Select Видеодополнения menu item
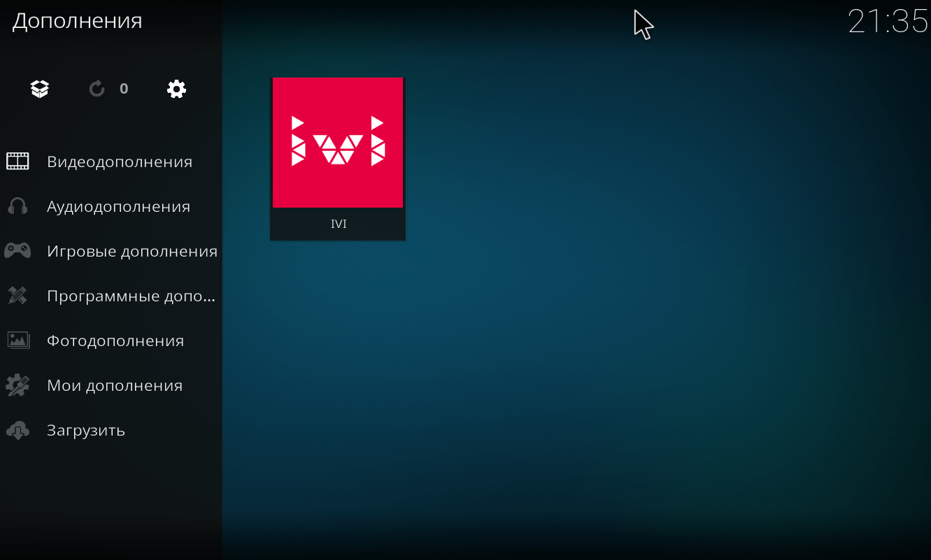 pos(120,161)
